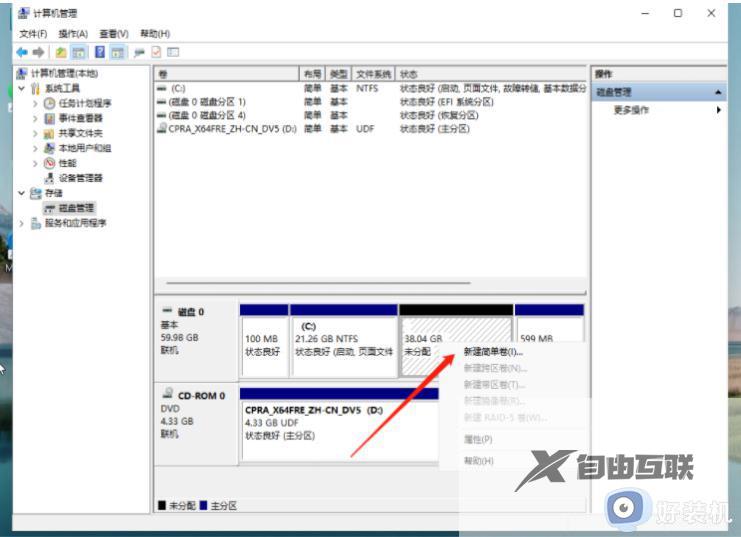Expand the 服务和应用程序 node
The image size is (741, 537).
pos(21,223)
